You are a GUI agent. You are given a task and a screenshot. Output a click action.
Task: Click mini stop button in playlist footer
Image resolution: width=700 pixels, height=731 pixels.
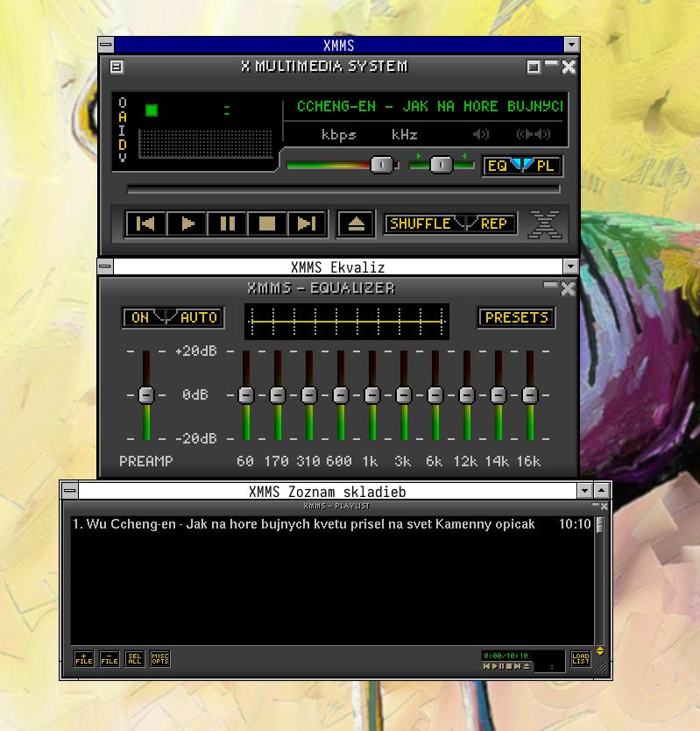point(509,666)
